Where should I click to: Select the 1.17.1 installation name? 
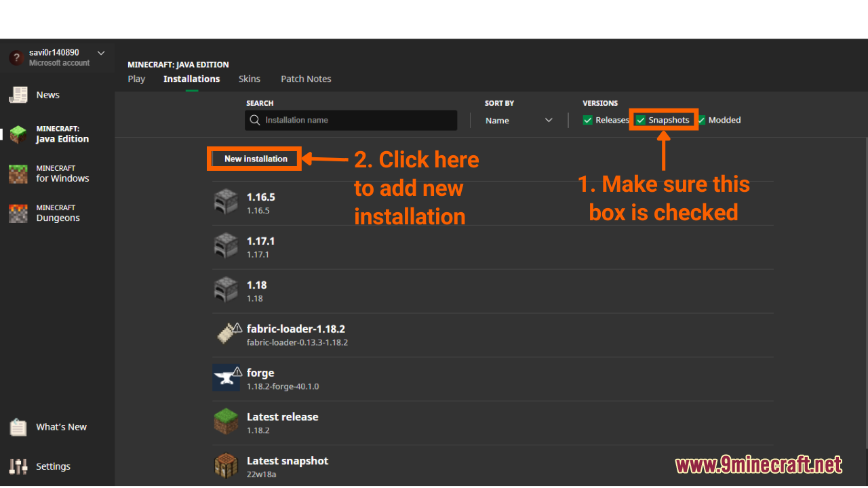point(261,241)
